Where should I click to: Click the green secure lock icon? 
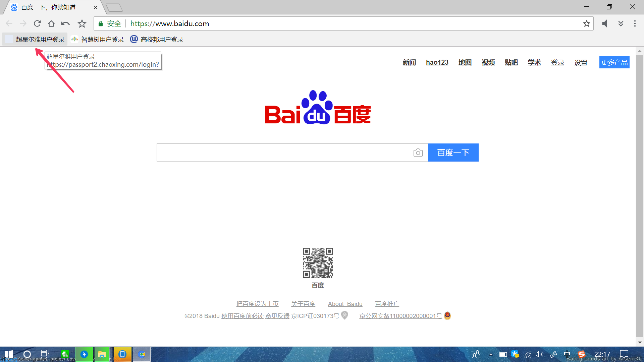[100, 23]
